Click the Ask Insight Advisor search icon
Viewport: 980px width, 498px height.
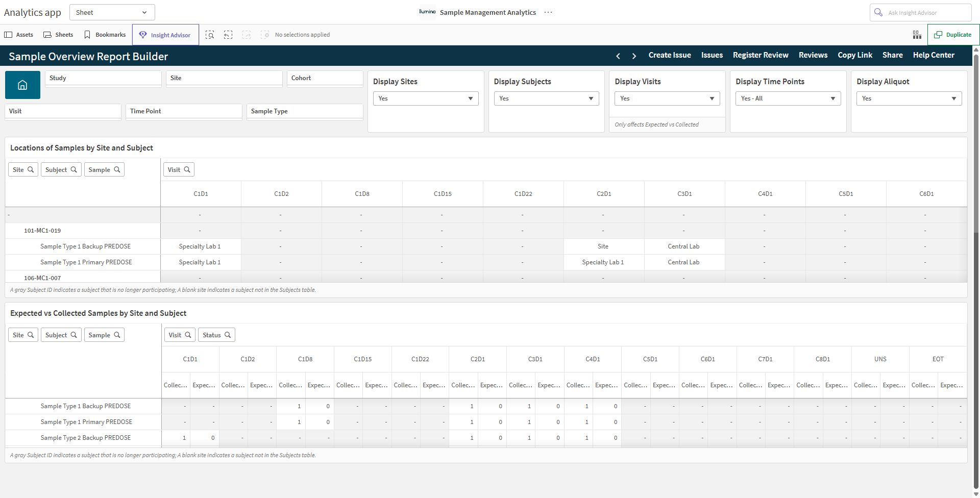tap(878, 12)
